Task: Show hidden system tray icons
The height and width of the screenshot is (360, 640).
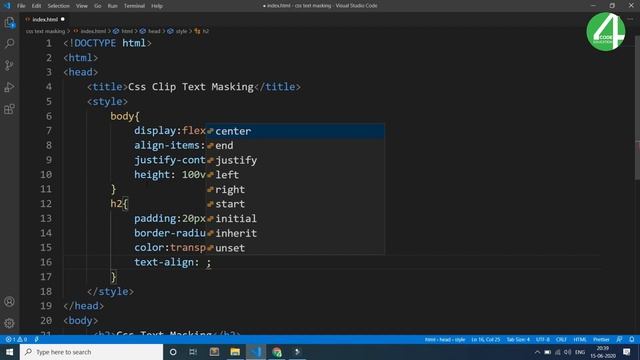Action: pyautogui.click(x=537, y=352)
